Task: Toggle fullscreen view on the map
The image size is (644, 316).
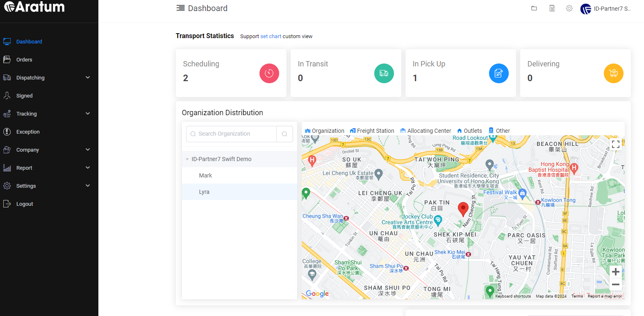Action: [616, 144]
